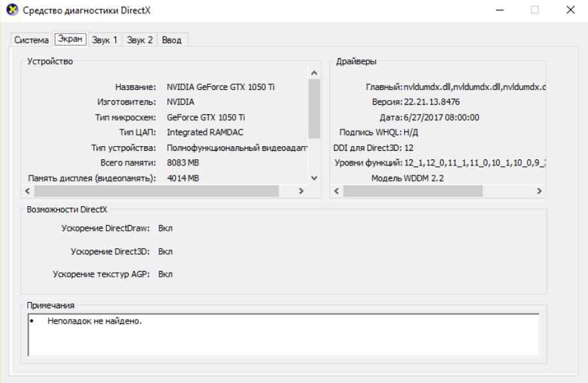Viewport: 588px width, 383px height.
Task: Click the DirectX icon in title bar
Action: click(12, 10)
